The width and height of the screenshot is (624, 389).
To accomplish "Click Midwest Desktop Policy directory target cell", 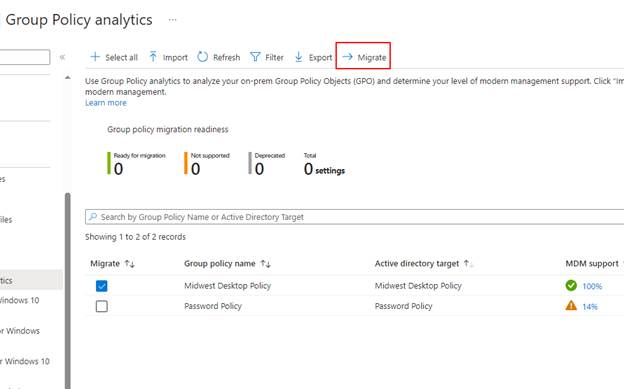I will pos(418,285).
